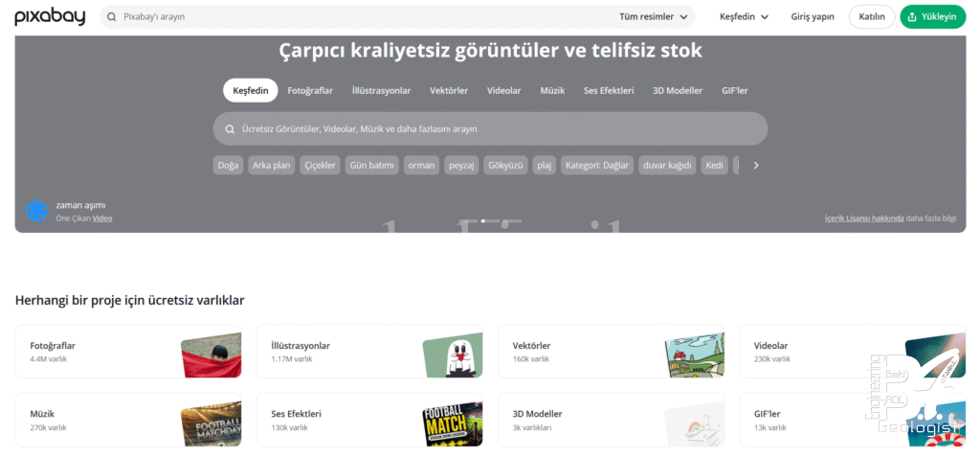Choose the Gökyüzü tag
The width and height of the screenshot is (980, 457).
[505, 166]
